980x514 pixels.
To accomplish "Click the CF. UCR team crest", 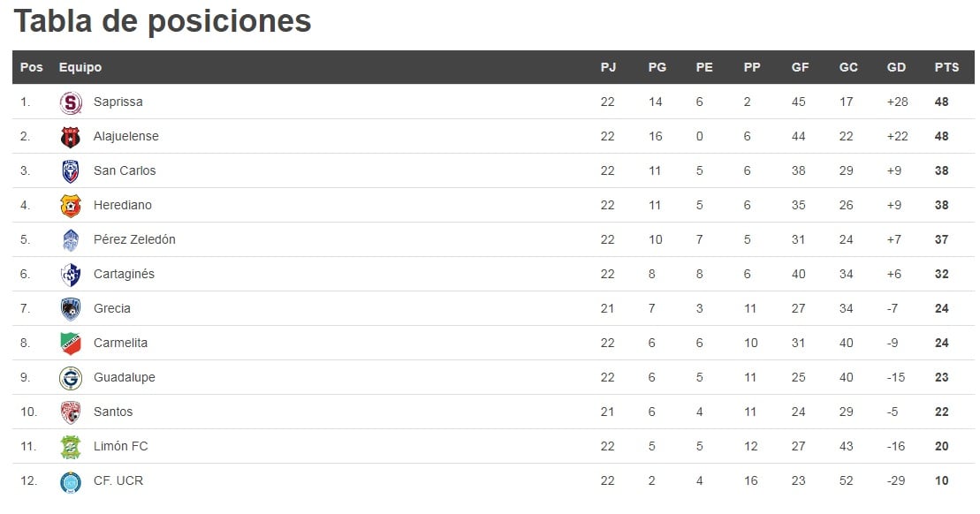I will (x=71, y=481).
